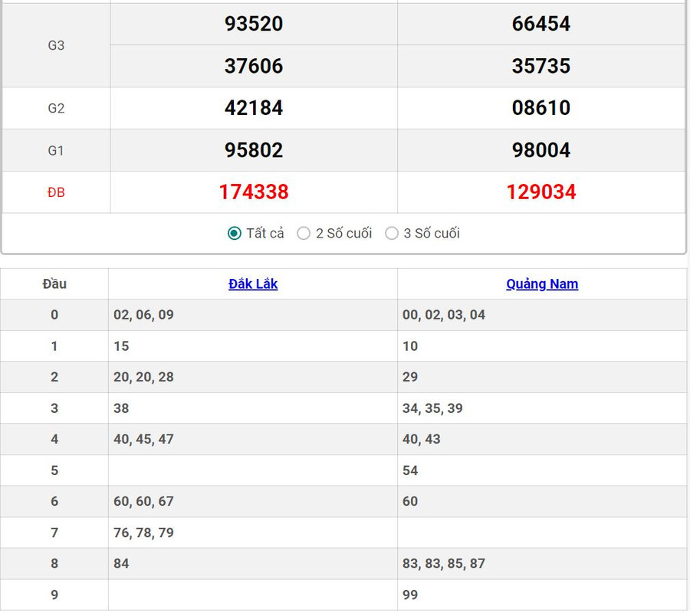Click the Đắk Lắk special prize 174338
Image resolution: width=690 pixels, height=616 pixels.
click(254, 192)
